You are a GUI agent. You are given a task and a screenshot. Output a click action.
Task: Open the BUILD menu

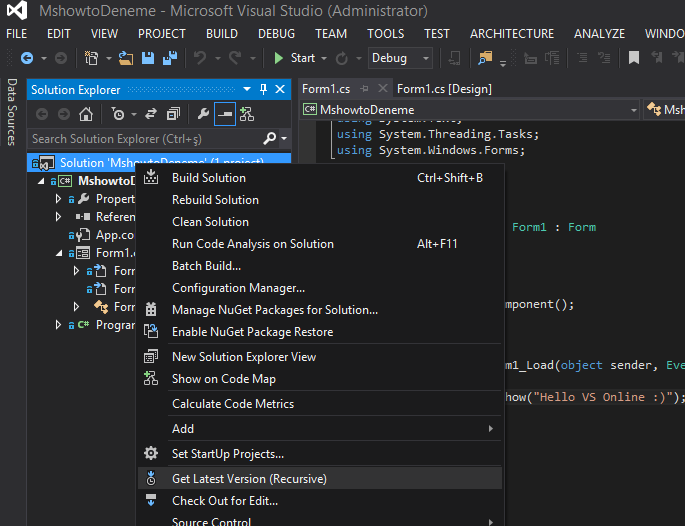coord(222,34)
